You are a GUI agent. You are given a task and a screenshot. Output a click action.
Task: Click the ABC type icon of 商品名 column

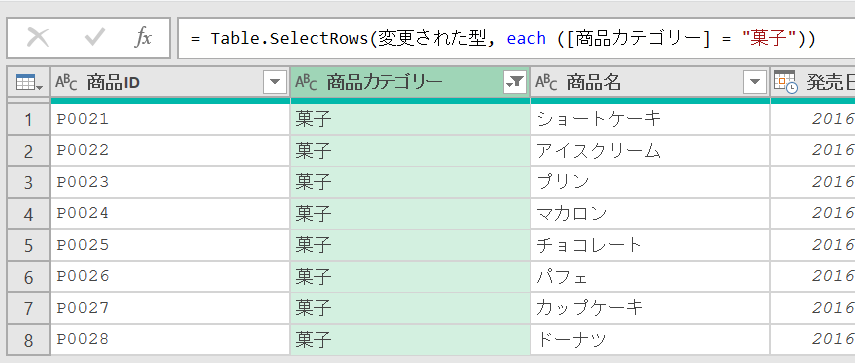546,82
